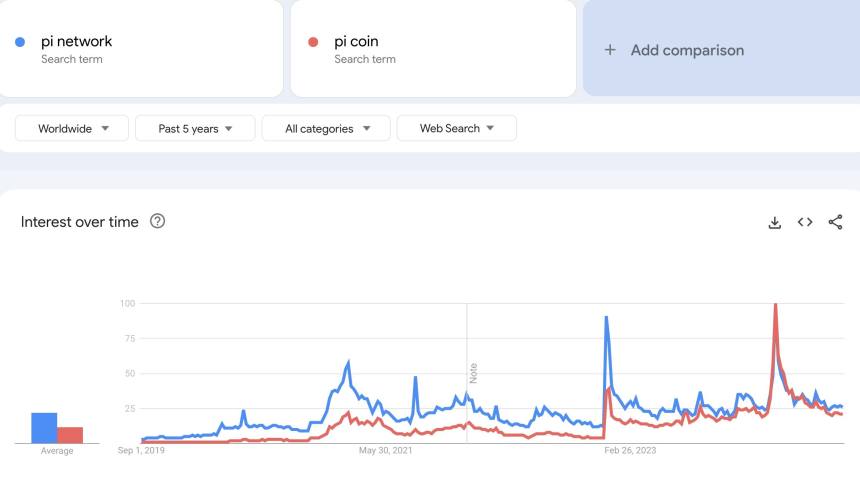Edit the pi coin search term
This screenshot has height=478, width=860.
pyautogui.click(x=356, y=42)
